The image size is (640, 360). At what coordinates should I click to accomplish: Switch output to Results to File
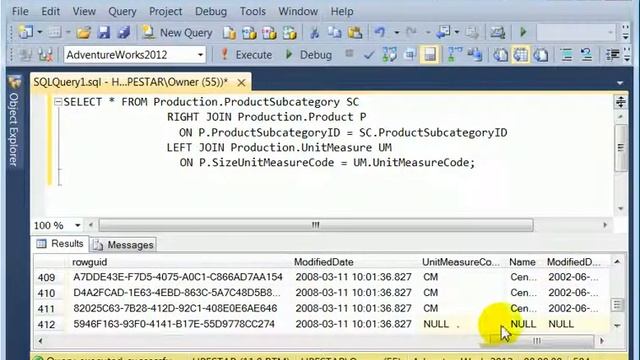pos(541,55)
